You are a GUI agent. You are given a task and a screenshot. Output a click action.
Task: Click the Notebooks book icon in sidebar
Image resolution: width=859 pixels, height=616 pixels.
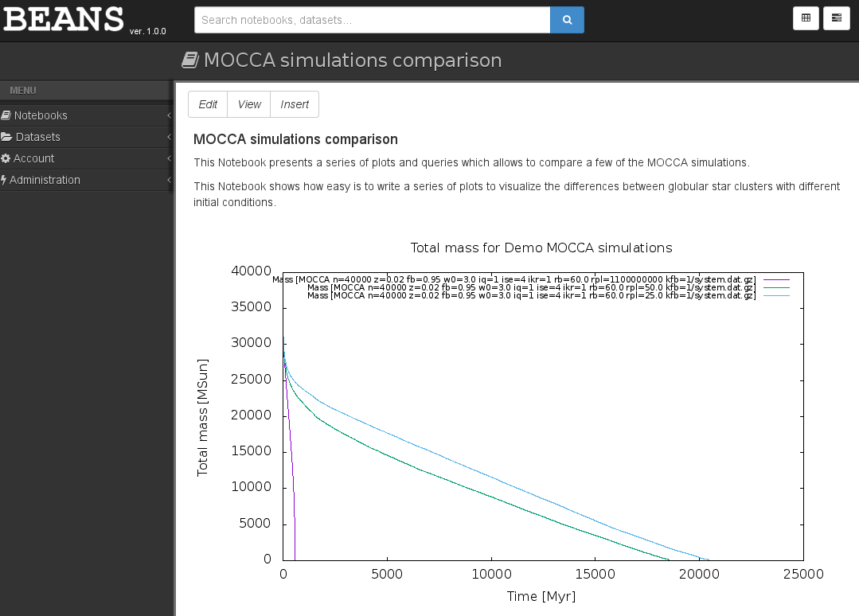[x=6, y=115]
